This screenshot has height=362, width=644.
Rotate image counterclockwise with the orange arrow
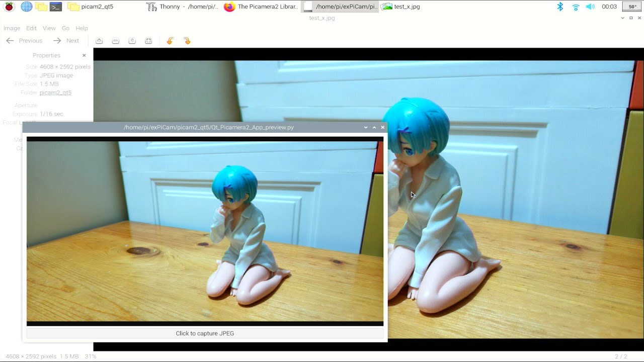pos(170,41)
